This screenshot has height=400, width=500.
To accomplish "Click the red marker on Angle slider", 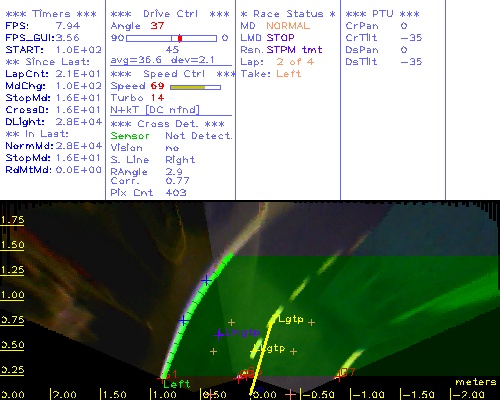I will [180, 38].
